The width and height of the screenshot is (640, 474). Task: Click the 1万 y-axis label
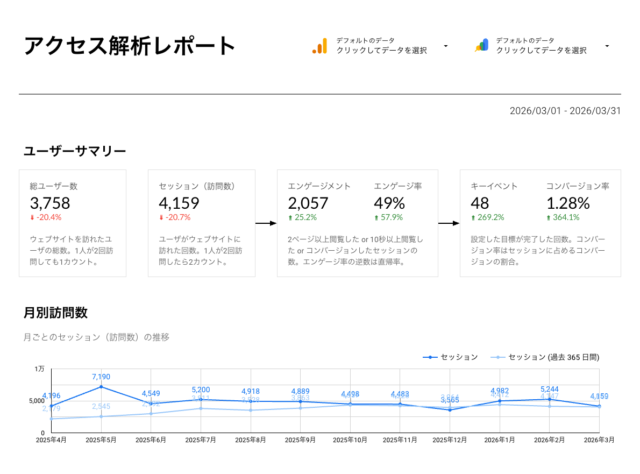(x=39, y=369)
